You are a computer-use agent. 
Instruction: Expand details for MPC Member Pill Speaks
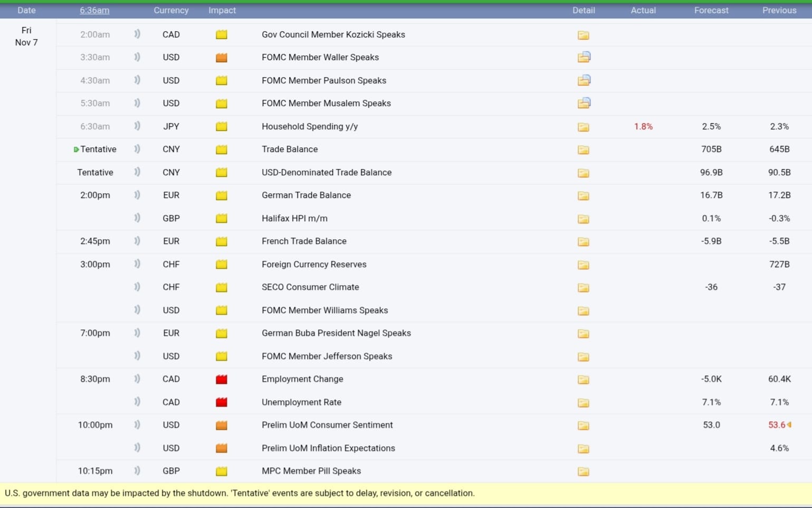583,471
